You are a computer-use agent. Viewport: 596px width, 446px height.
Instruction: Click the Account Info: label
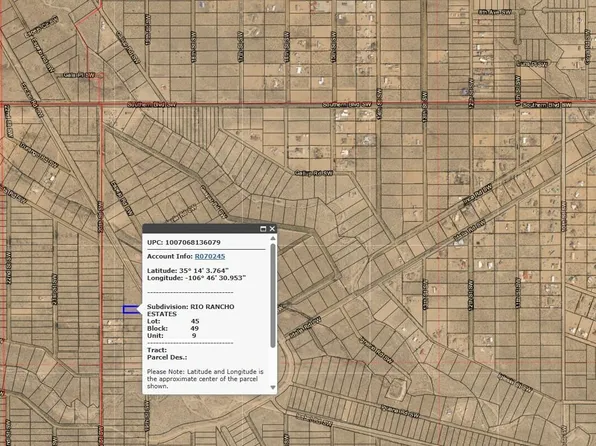click(170, 256)
